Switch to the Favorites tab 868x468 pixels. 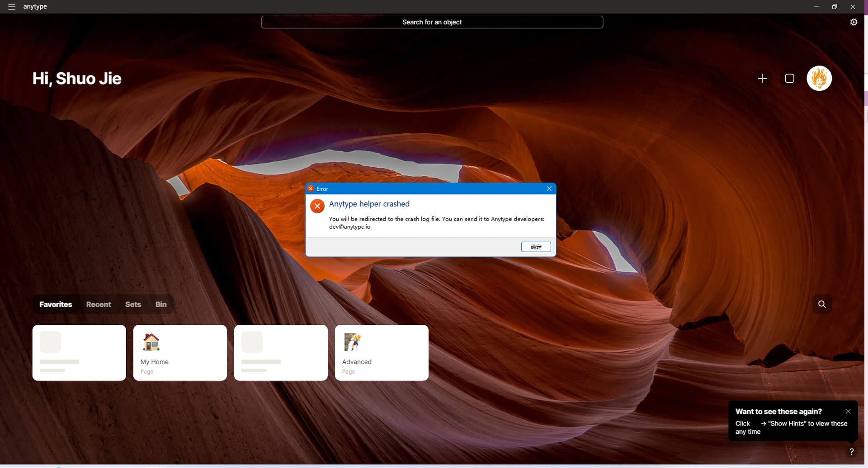[56, 304]
